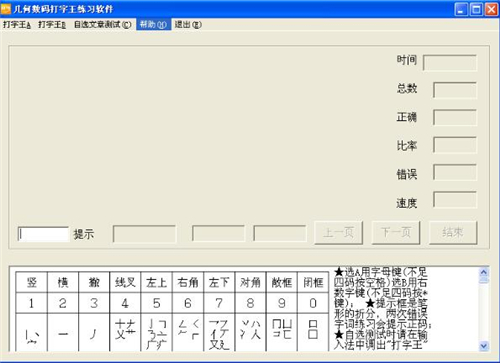
Task: Click the first hint box right of 提示
Action: tap(144, 234)
